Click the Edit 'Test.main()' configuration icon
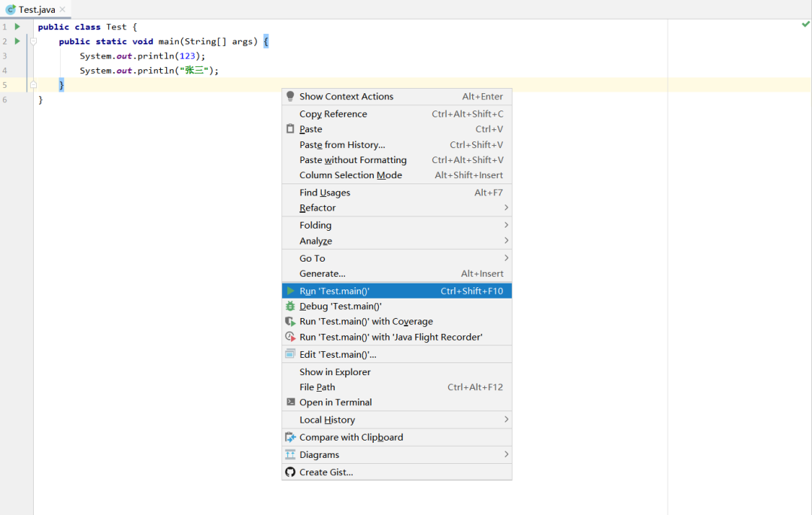The height and width of the screenshot is (515, 812). tap(290, 354)
